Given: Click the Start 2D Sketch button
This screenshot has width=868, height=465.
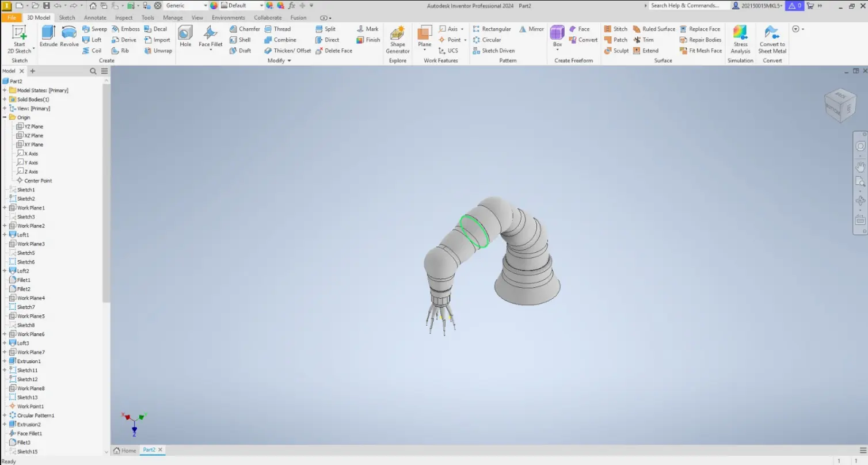Looking at the screenshot, I should pos(19,39).
